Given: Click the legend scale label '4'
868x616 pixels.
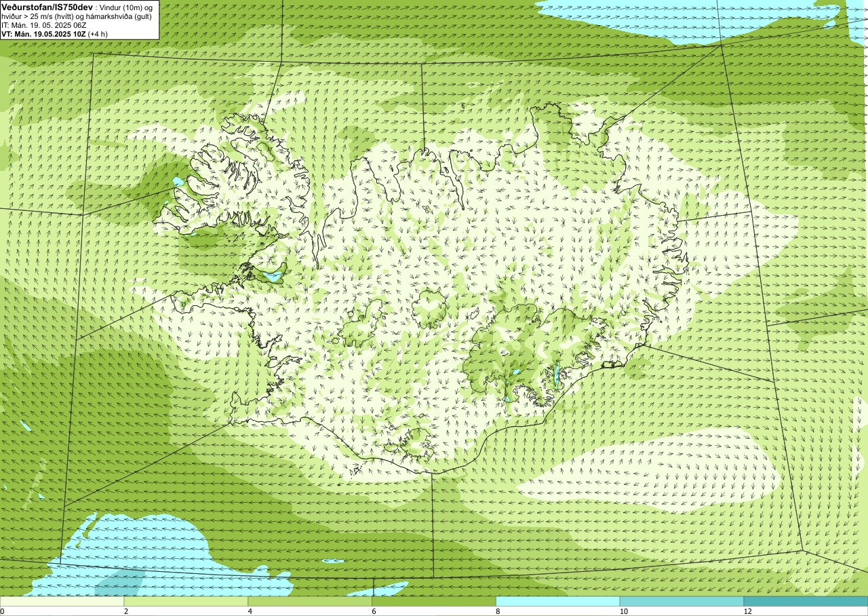Looking at the screenshot, I should [x=250, y=611].
